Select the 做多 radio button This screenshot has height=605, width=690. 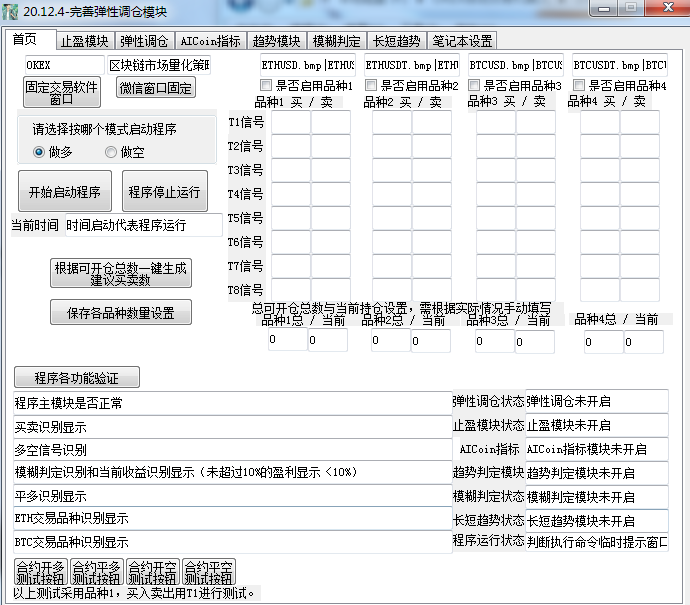(x=40, y=152)
